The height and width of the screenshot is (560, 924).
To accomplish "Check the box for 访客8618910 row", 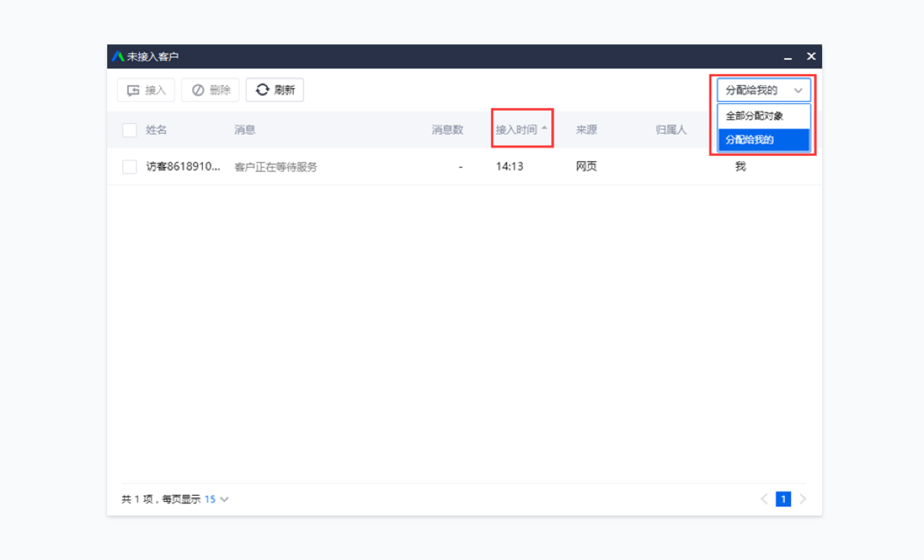I will pos(129,167).
